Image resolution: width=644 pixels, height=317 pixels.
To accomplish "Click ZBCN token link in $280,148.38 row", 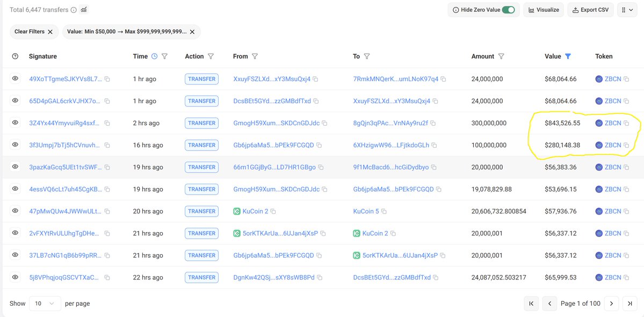I will (613, 145).
